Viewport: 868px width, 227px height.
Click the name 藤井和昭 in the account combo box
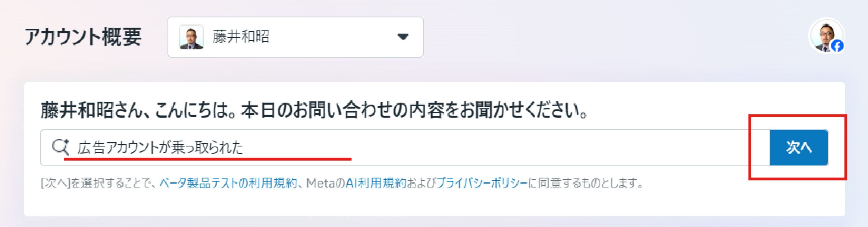(241, 37)
